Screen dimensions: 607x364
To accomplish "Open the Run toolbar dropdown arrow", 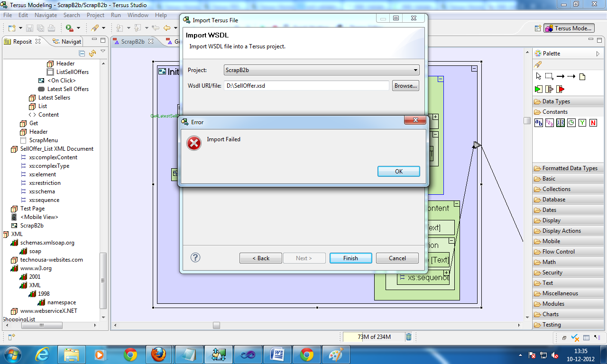I will coord(78,28).
